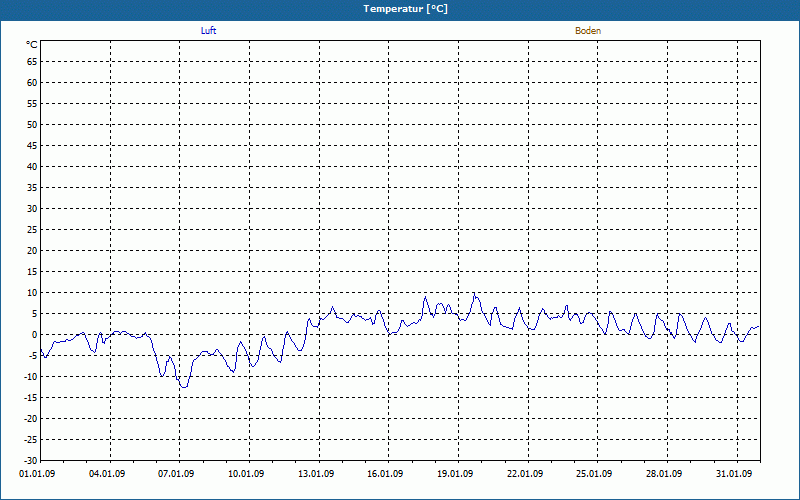Viewport: 800px width, 500px height.
Task: Select the 22.01.09 date label
Action: point(525,473)
